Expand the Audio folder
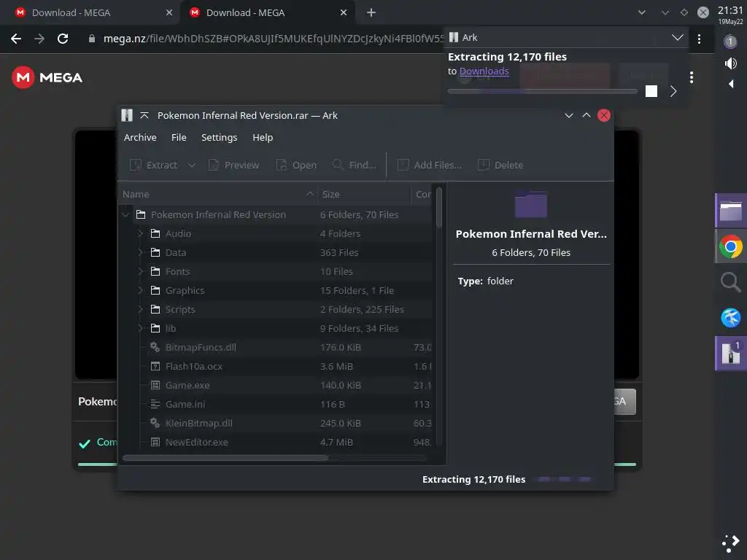 [141, 233]
